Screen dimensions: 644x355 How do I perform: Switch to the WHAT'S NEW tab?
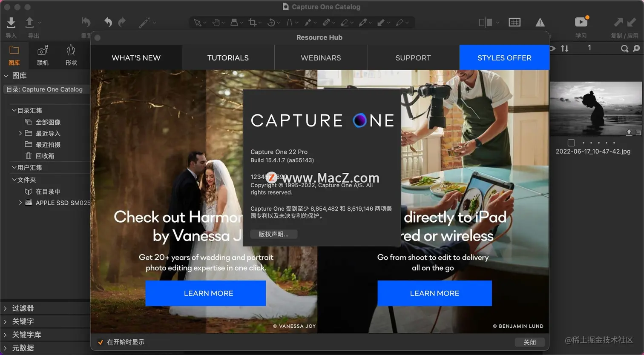136,57
